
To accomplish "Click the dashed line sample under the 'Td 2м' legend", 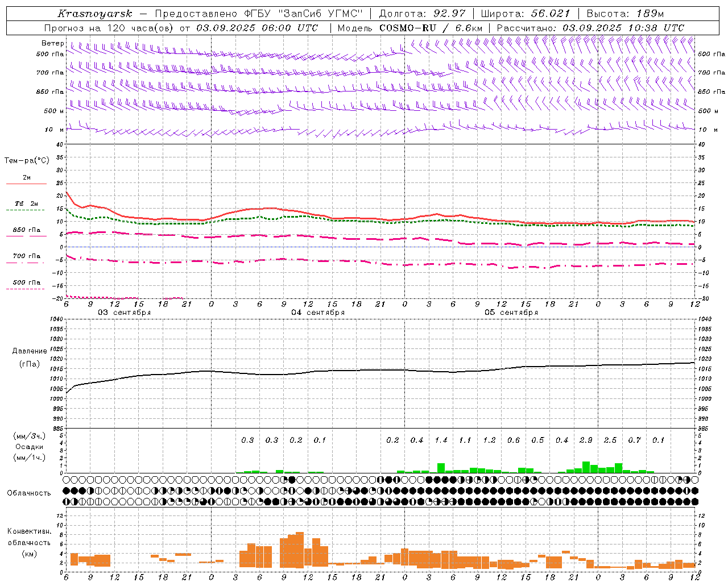I will click(26, 210).
